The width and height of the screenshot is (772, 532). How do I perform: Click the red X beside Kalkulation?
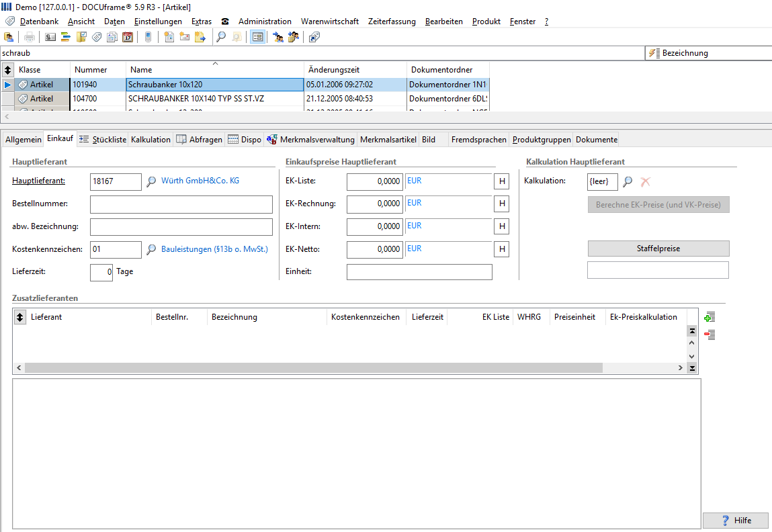point(645,181)
